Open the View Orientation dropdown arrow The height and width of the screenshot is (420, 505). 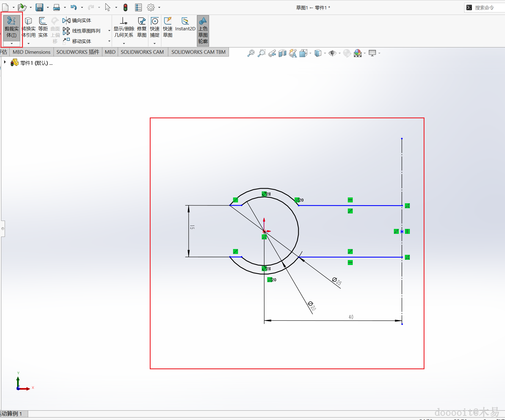point(311,53)
